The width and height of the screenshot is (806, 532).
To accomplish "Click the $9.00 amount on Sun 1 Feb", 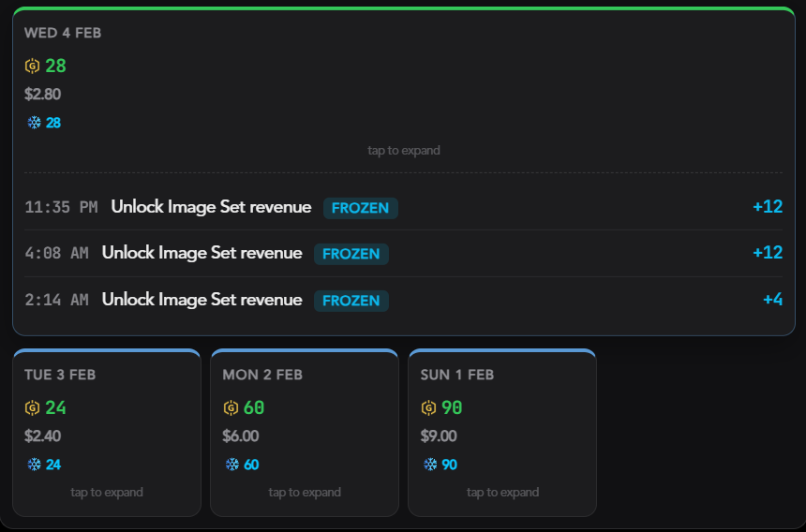I will pos(439,436).
